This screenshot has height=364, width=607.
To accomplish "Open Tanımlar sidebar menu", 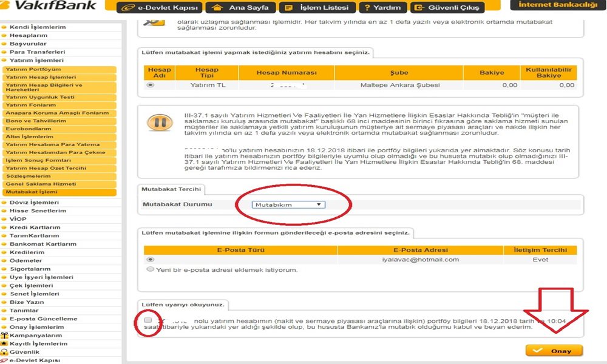I will coord(24,311).
